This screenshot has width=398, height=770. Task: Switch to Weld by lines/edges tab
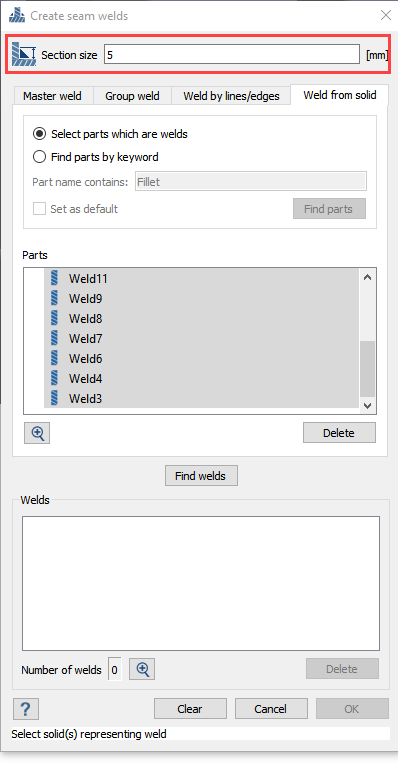point(231,96)
